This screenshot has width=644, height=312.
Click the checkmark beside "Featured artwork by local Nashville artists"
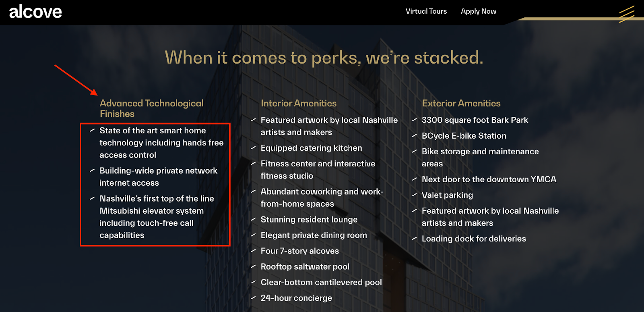[253, 120]
